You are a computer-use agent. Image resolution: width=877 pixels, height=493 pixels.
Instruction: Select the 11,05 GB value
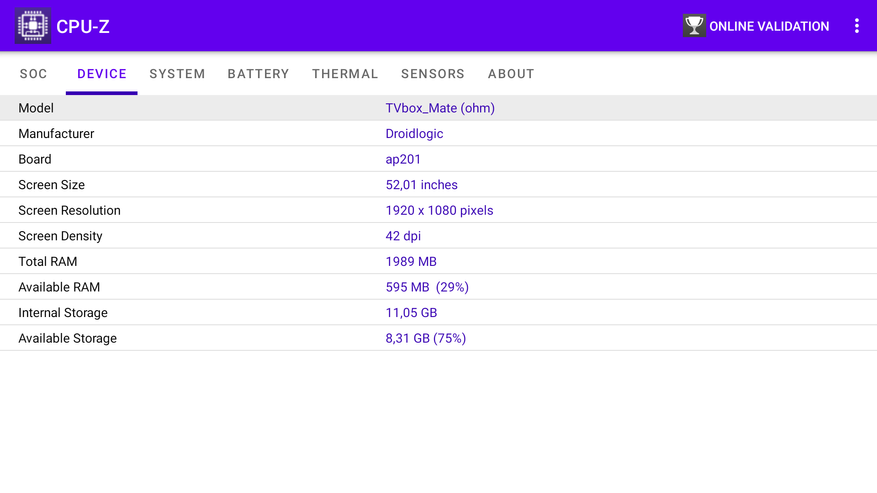[x=411, y=313]
